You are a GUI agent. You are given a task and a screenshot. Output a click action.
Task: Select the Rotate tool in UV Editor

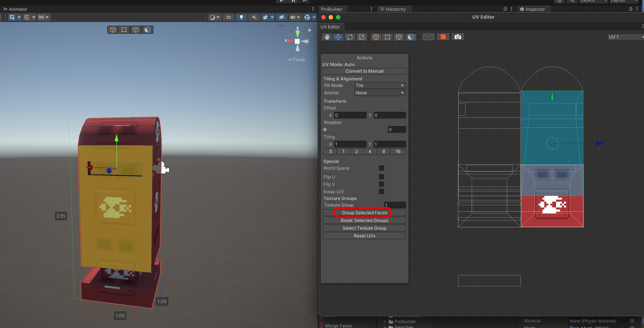pos(350,37)
